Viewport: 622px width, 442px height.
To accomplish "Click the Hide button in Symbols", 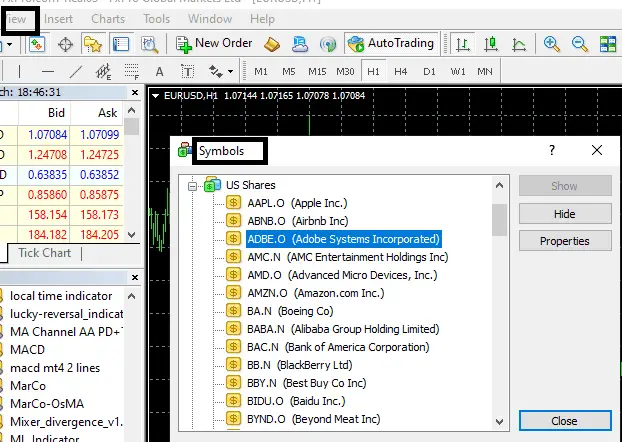I will 565,214.
